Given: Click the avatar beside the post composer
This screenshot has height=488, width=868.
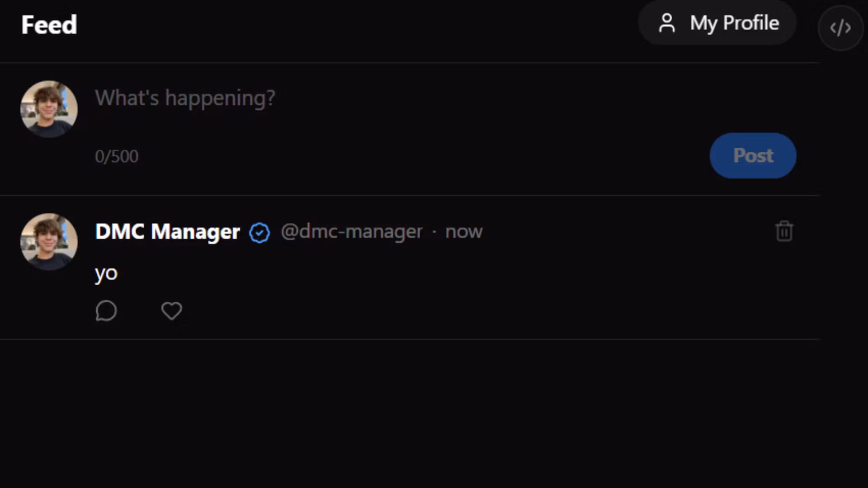Looking at the screenshot, I should (49, 109).
